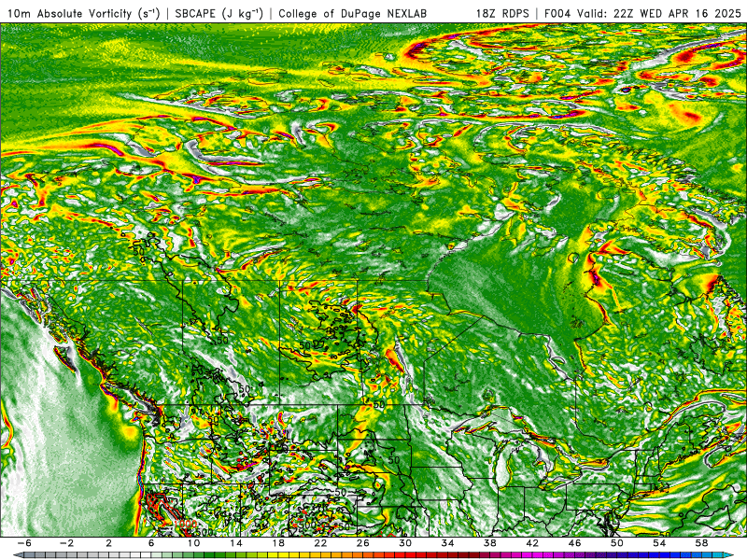Click the '58' color scale label

[701, 543]
